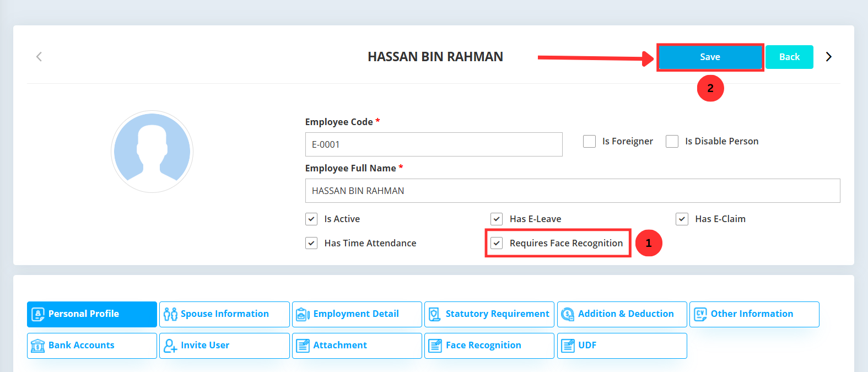The width and height of the screenshot is (868, 372).
Task: Uncheck the Has Time Attendance checkbox
Action: [x=311, y=243]
